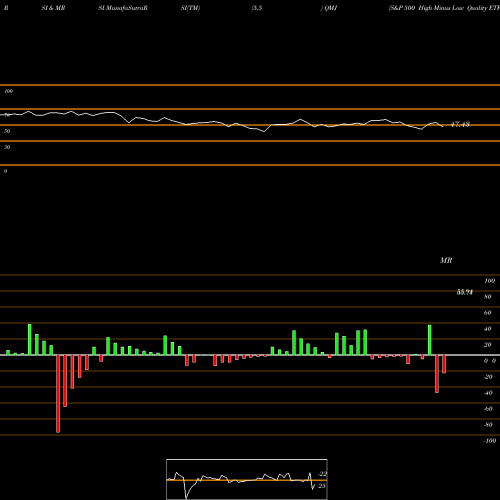The height and width of the screenshot is (500, 500).
Task: Click the 'SI & MR' header label
Action: 53,8
